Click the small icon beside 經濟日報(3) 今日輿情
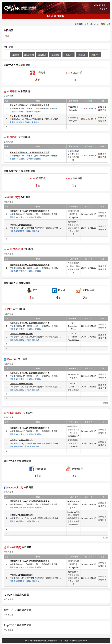Viewport: 112px width, 644px height. [x=5, y=198]
